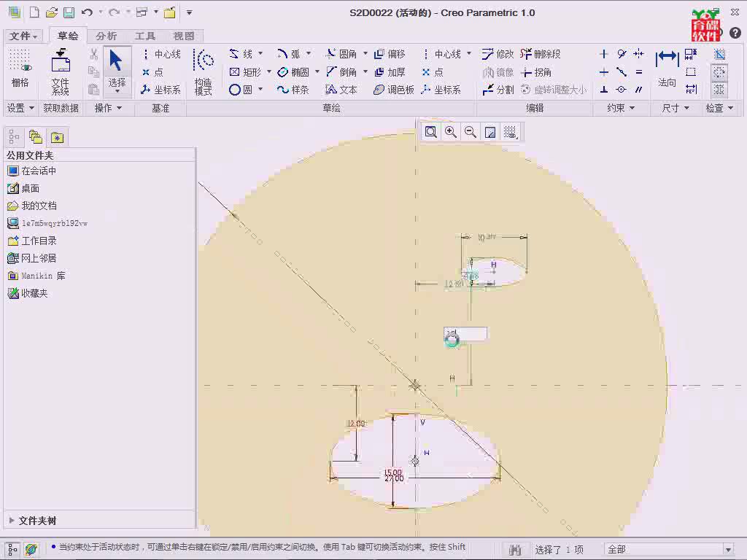Apply the midpoint constraint icon

(x=622, y=72)
